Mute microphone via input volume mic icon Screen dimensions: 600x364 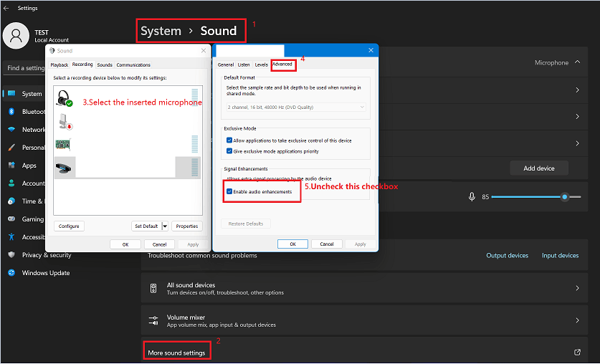[472, 196]
